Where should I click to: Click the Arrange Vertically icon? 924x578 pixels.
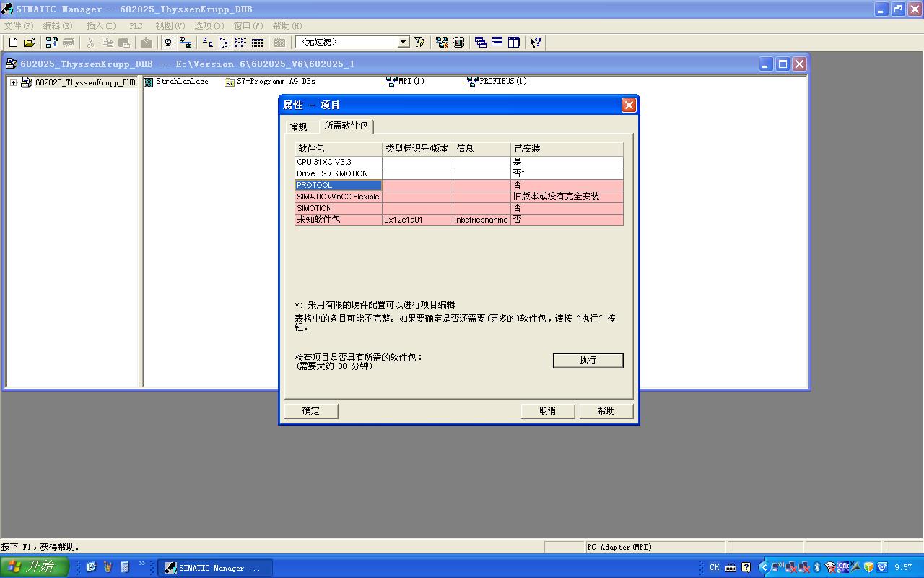[514, 43]
